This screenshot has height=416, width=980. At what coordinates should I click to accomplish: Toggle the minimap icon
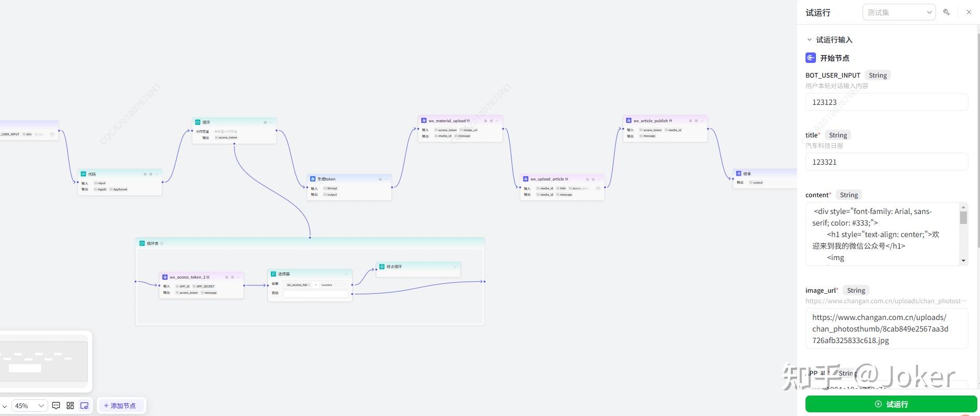coord(84,406)
